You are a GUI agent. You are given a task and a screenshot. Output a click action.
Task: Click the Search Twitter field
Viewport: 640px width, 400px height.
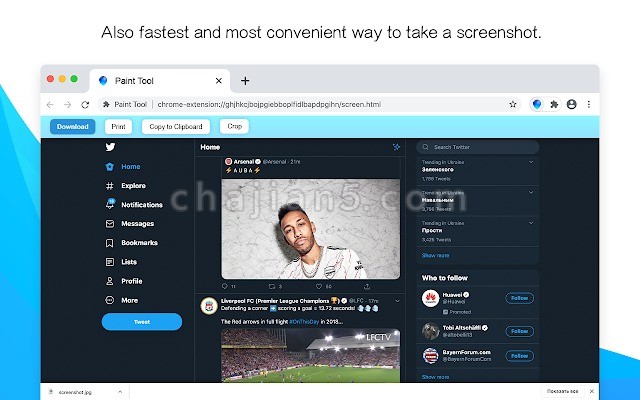[x=478, y=147]
